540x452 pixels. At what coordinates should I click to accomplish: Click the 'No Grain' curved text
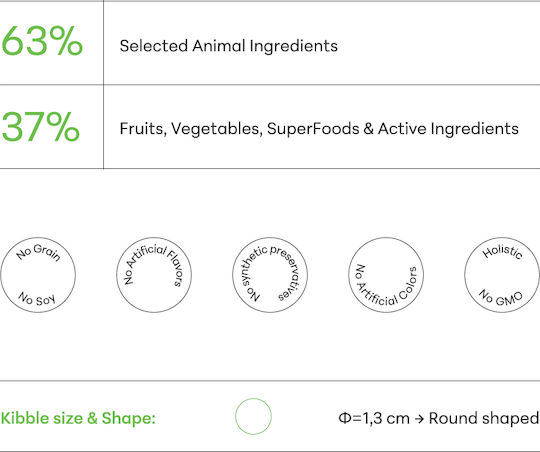(x=38, y=252)
